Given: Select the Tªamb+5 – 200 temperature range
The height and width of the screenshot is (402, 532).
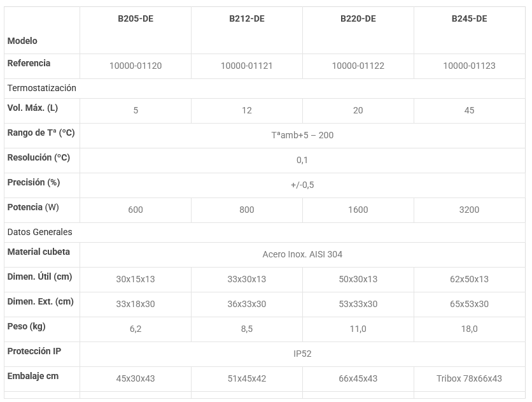Looking at the screenshot, I should pyautogui.click(x=302, y=135).
